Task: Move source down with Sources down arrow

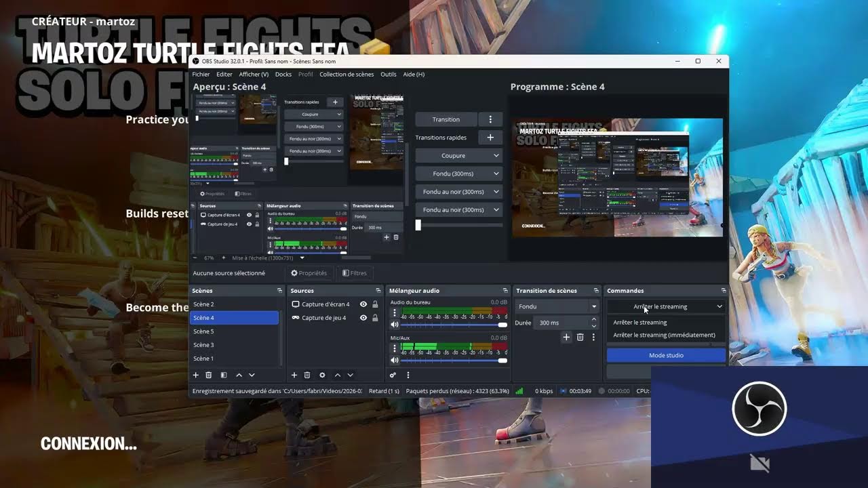Action: (x=350, y=375)
